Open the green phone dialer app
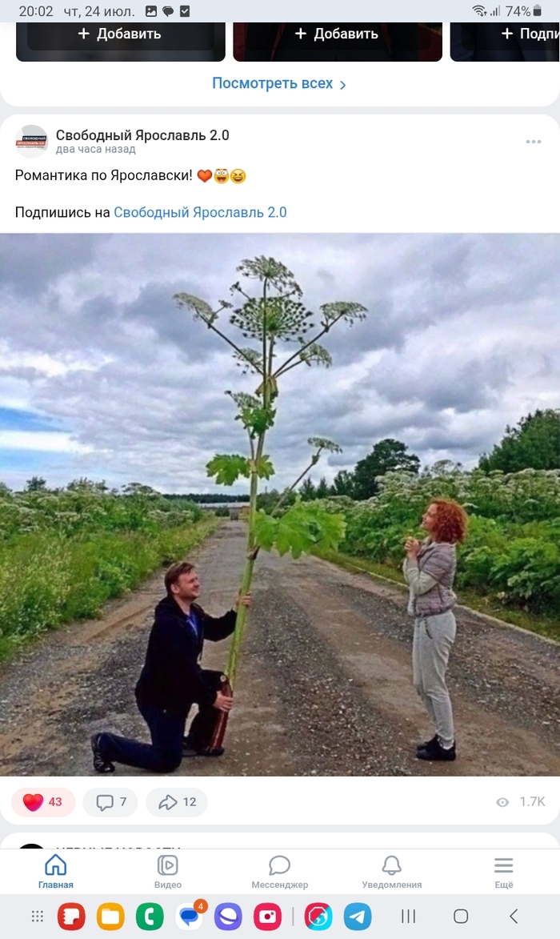The image size is (560, 939). pyautogui.click(x=150, y=917)
